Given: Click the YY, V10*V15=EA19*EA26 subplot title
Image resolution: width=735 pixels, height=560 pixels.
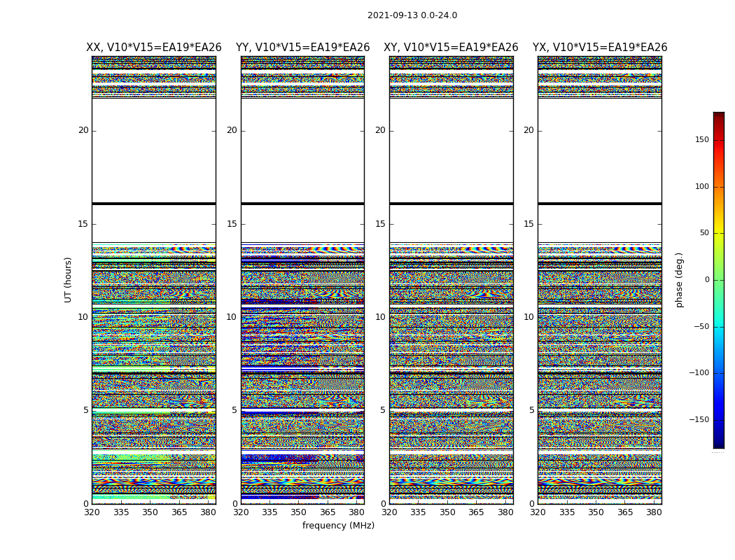Looking at the screenshot, I should click(303, 48).
